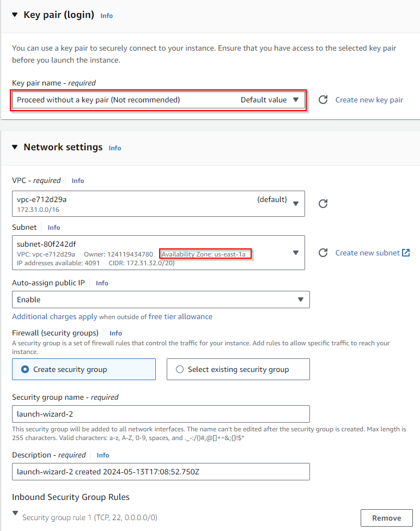Choose Select existing security group option
420x531 pixels.
[180, 369]
